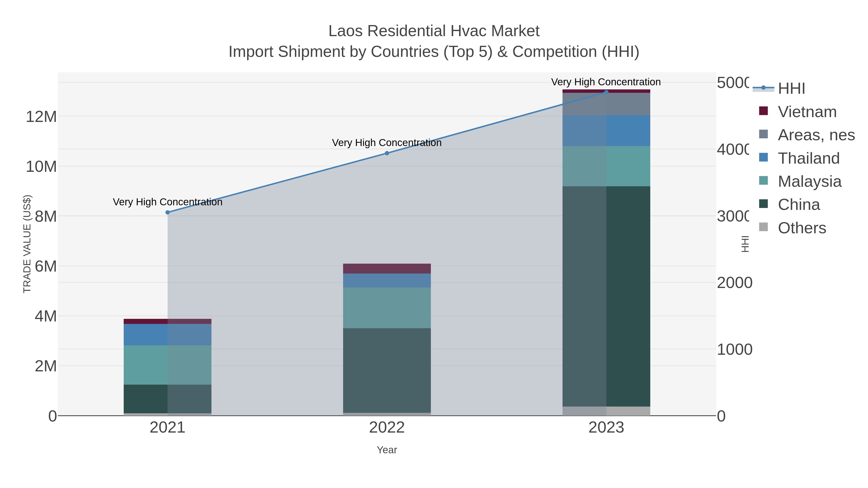Toggle the HHI legend entry
The height and width of the screenshot is (488, 868).
coord(779,88)
